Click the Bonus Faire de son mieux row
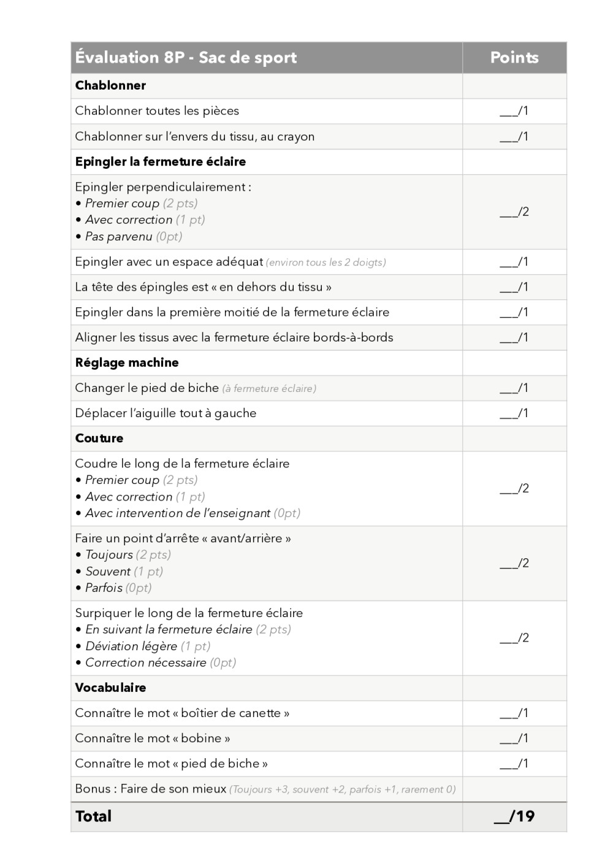 point(265,789)
